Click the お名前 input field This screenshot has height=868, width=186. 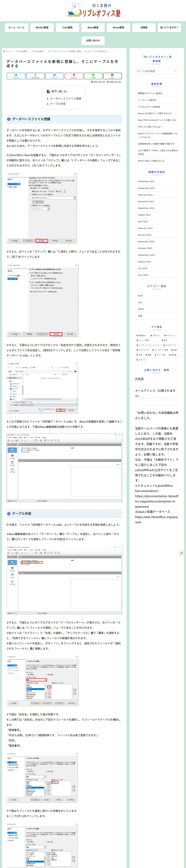[157, 385]
